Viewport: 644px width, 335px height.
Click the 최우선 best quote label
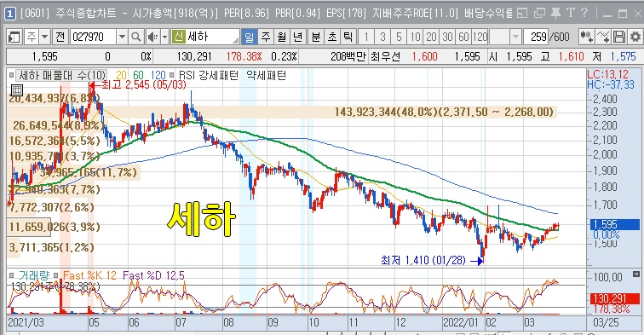(385, 57)
